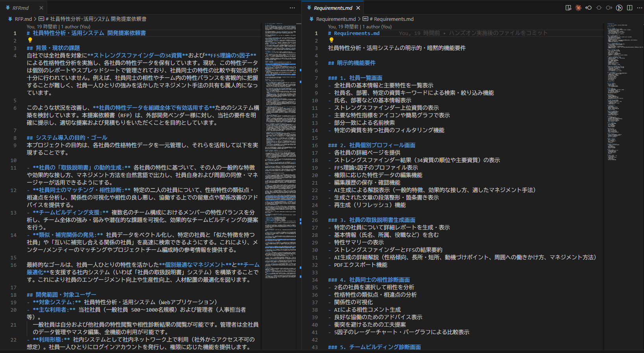Click heading '### 4. 社員同士の相性診断画面'
This screenshot has height=353, width=644.
point(369,280)
